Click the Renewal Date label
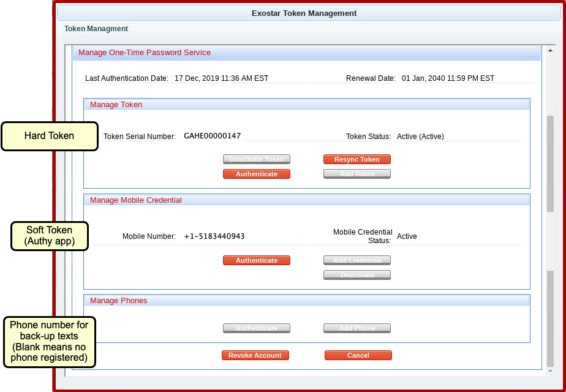Screen dimensions: 566x392 coord(371,78)
